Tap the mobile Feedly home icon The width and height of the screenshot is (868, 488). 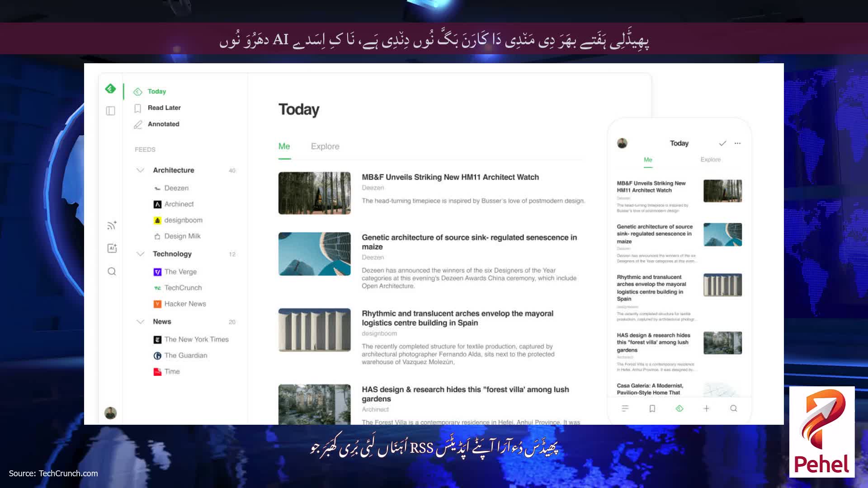(679, 408)
